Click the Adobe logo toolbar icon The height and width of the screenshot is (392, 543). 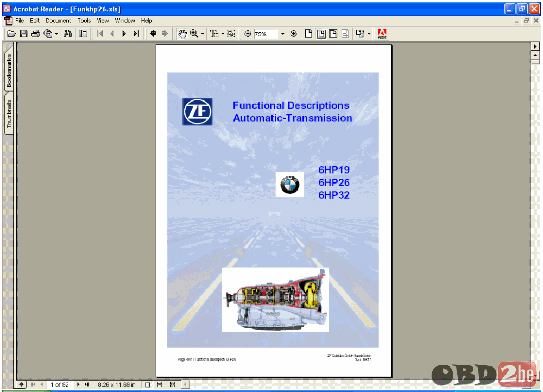(382, 34)
